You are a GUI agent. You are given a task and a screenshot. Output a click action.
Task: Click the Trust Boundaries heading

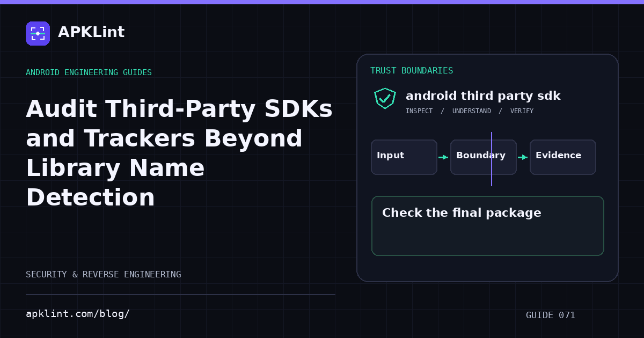[412, 71]
